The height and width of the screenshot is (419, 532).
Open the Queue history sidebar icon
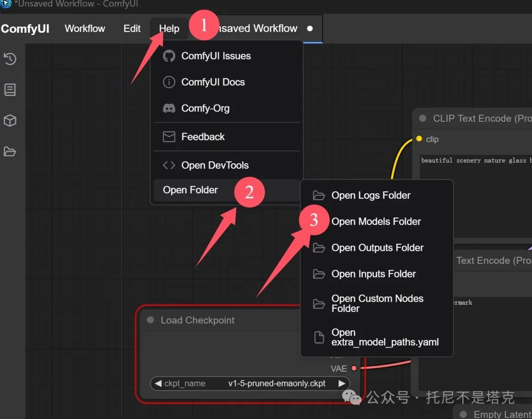coord(10,59)
